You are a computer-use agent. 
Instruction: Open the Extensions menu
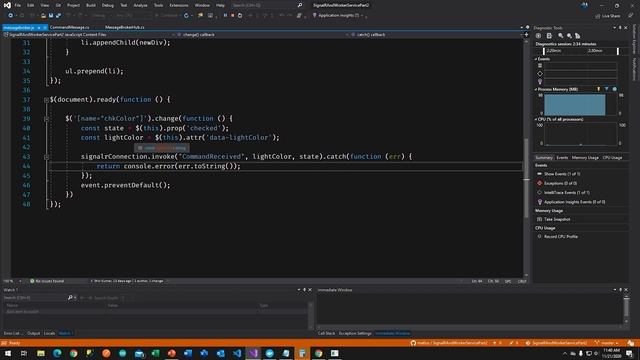pyautogui.click(x=179, y=5)
